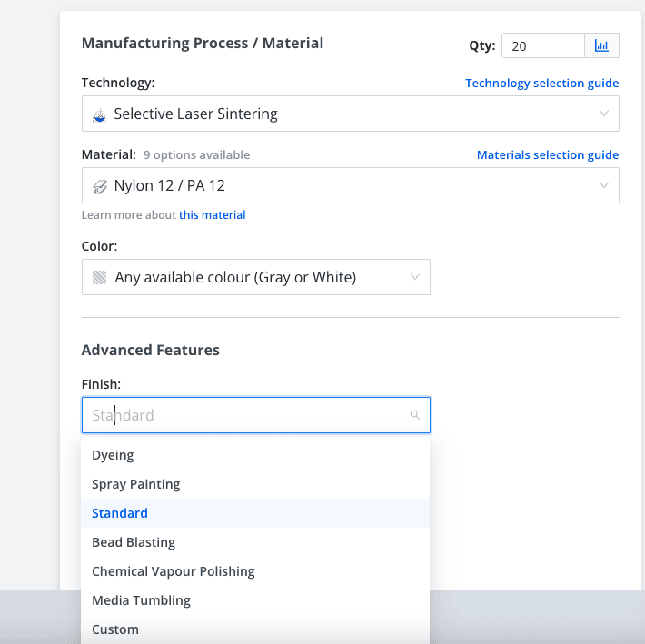Select Bead Blasting finish option

[x=134, y=542]
